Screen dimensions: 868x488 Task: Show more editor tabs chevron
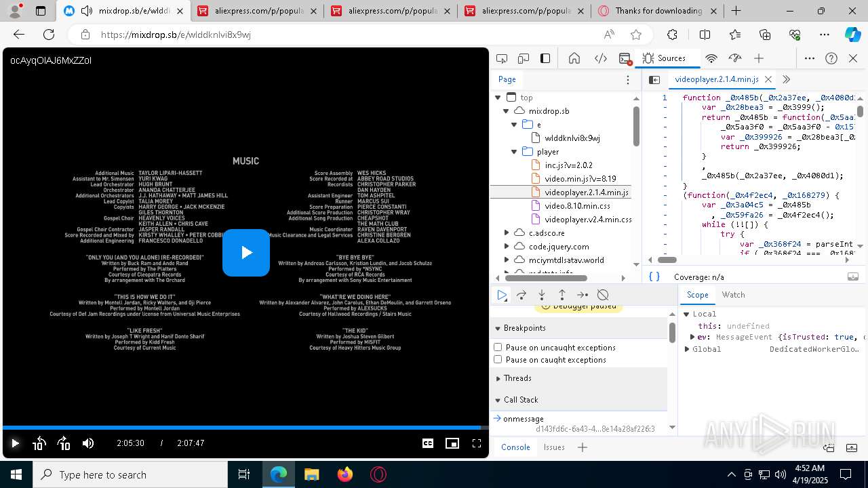point(786,80)
